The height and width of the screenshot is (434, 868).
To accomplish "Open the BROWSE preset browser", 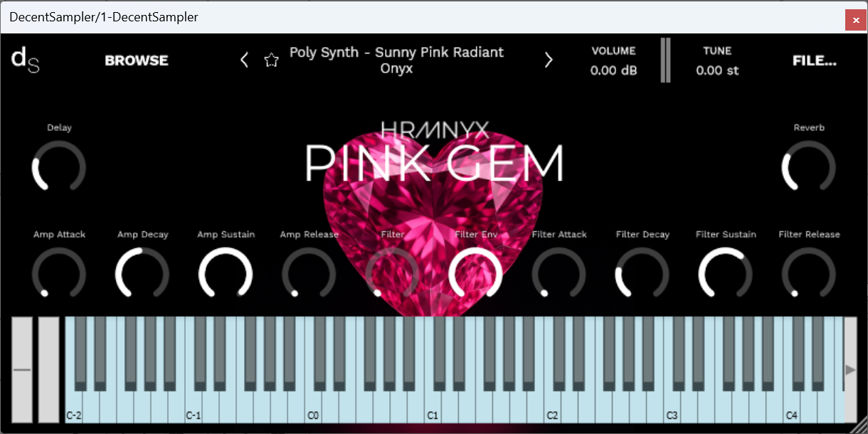I will [136, 60].
